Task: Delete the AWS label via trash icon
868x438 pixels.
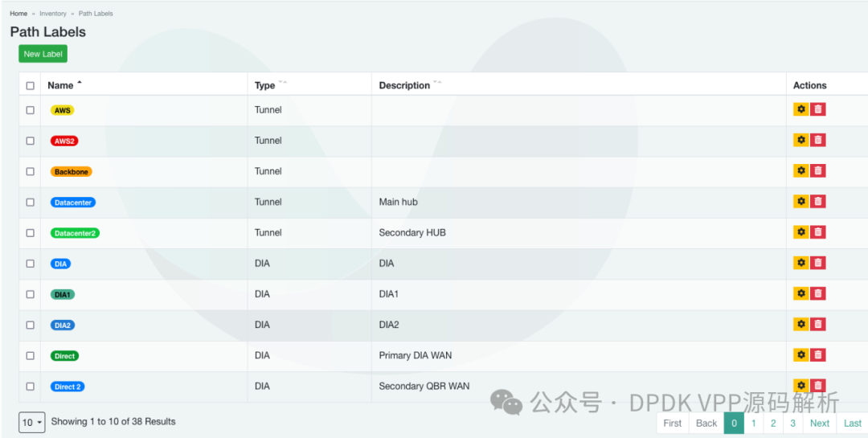Action: 817,109
